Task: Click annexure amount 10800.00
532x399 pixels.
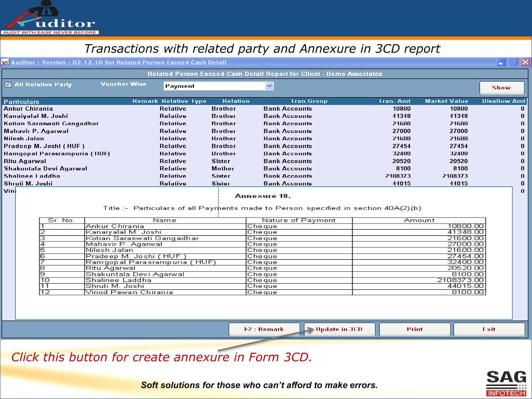Action: [x=465, y=226]
